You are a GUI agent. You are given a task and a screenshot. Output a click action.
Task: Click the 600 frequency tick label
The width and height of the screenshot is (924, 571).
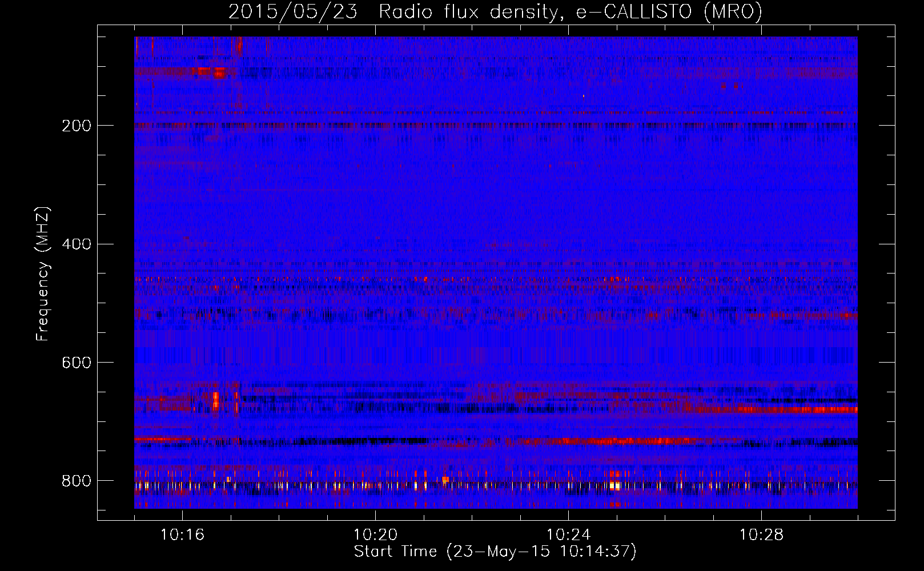77,363
